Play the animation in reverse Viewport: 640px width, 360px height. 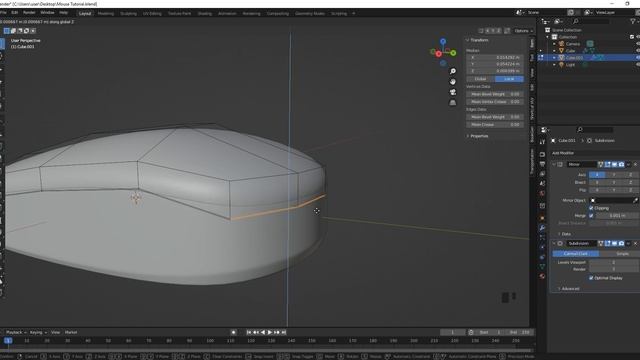(x=263, y=333)
